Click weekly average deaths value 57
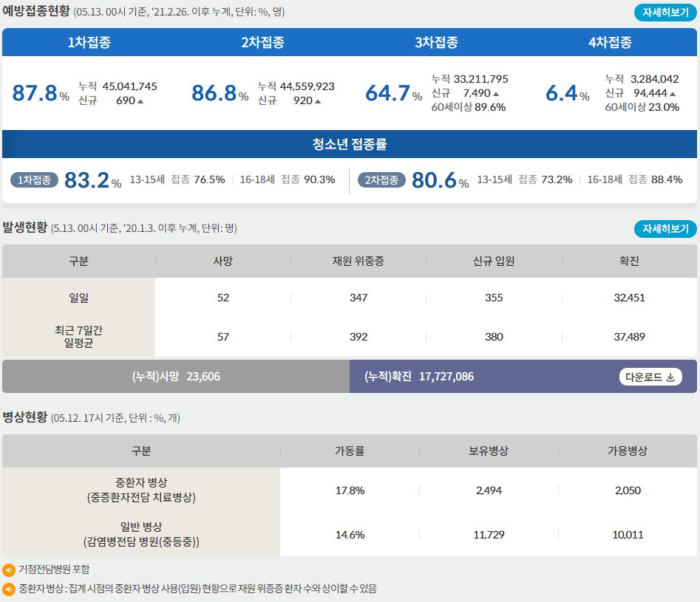 pyautogui.click(x=222, y=337)
